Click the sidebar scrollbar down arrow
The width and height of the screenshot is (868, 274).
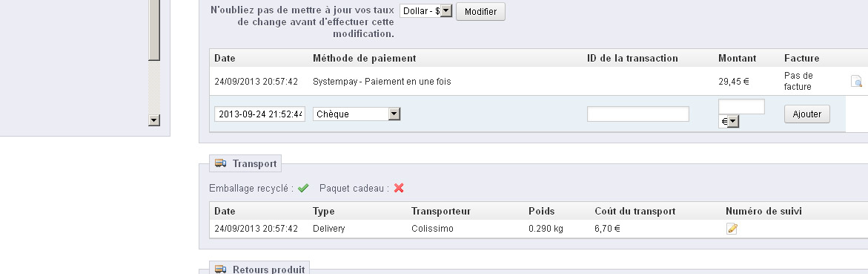(x=154, y=120)
